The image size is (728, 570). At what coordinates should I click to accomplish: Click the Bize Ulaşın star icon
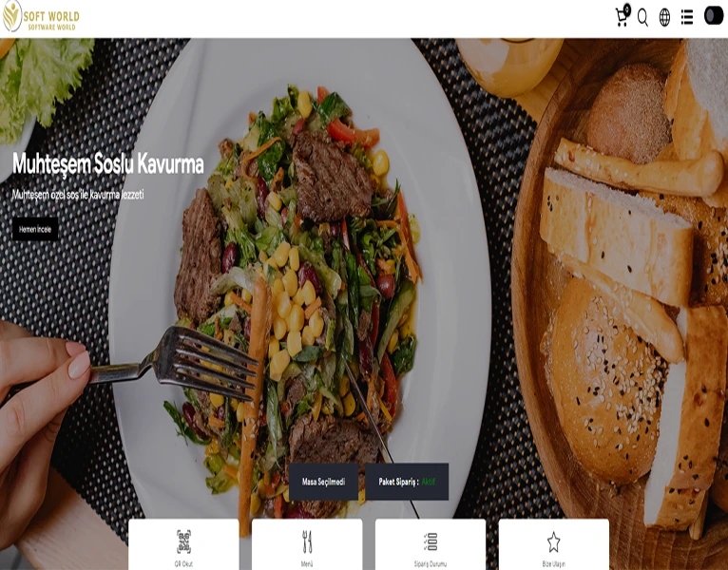tap(553, 541)
